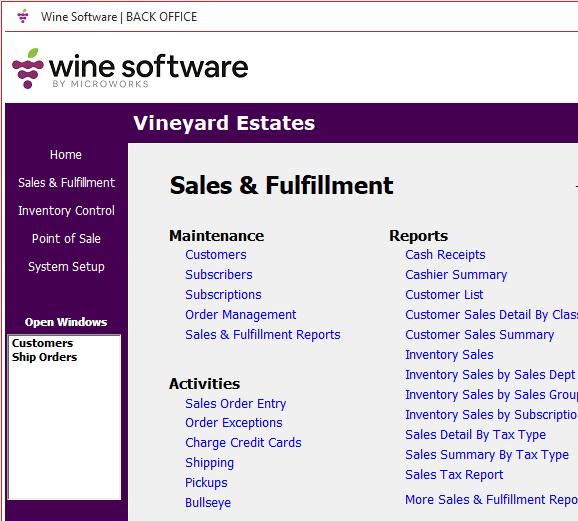
Task: Go to Order Management
Action: (240, 315)
